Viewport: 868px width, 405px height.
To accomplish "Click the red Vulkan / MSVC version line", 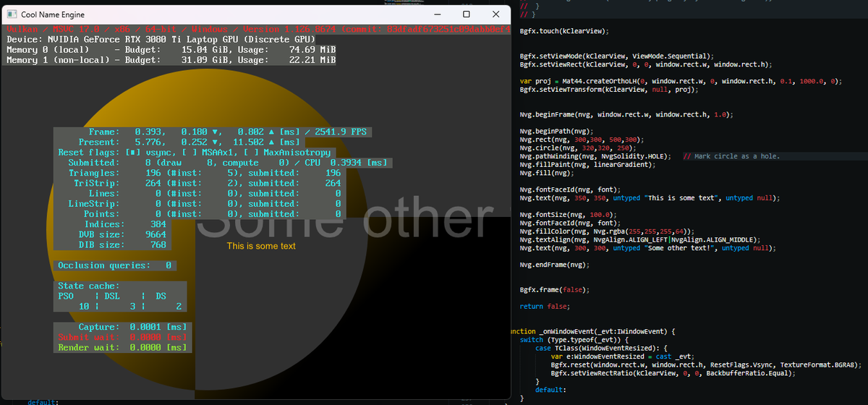I will click(x=258, y=29).
